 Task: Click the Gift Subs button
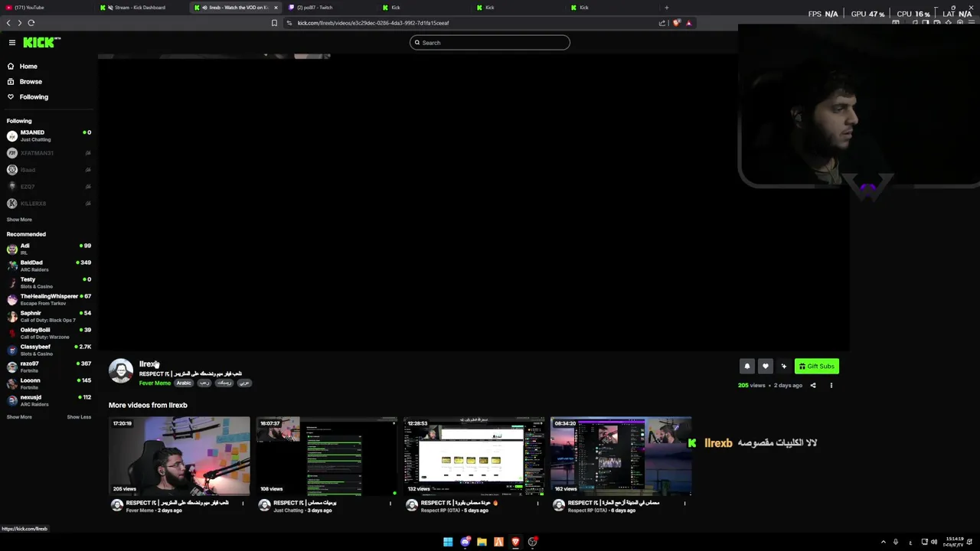pyautogui.click(x=817, y=367)
